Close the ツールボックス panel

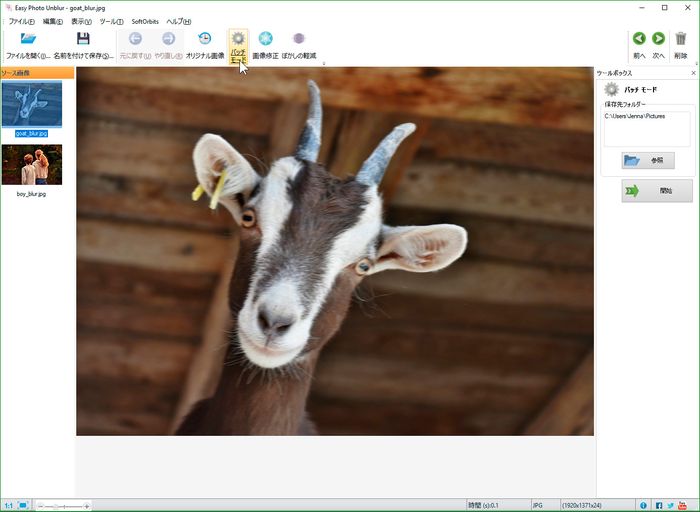(693, 73)
